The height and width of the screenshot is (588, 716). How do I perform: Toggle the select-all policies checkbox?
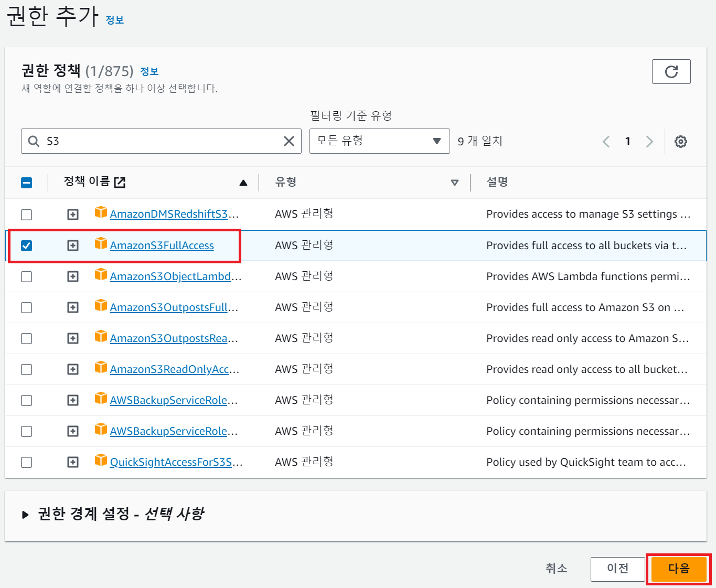point(26,183)
